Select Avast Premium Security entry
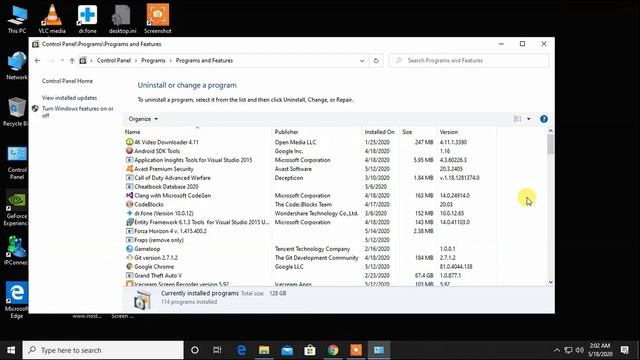The image size is (640, 360). point(164,169)
